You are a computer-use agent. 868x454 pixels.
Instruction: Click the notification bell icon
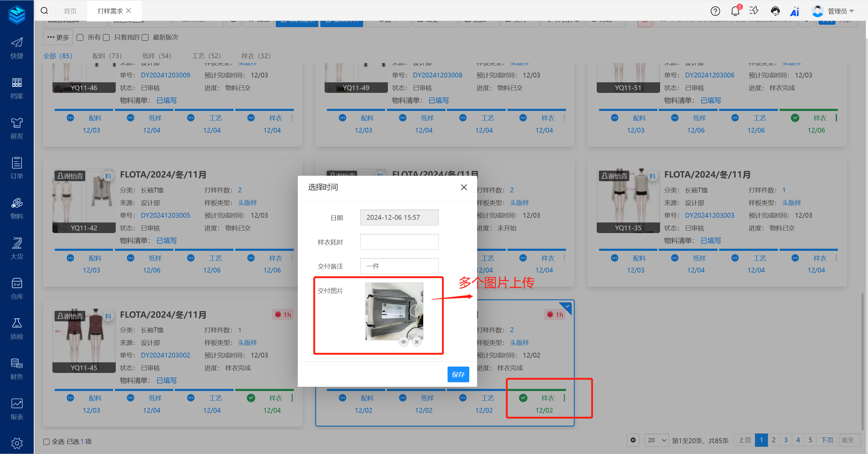click(735, 11)
